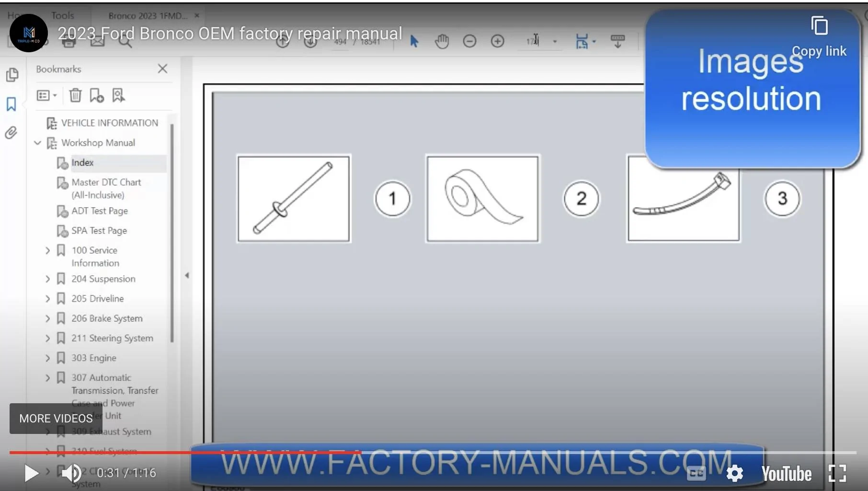Expand 303 Engine section
This screenshot has height=491, width=868.
(x=47, y=358)
